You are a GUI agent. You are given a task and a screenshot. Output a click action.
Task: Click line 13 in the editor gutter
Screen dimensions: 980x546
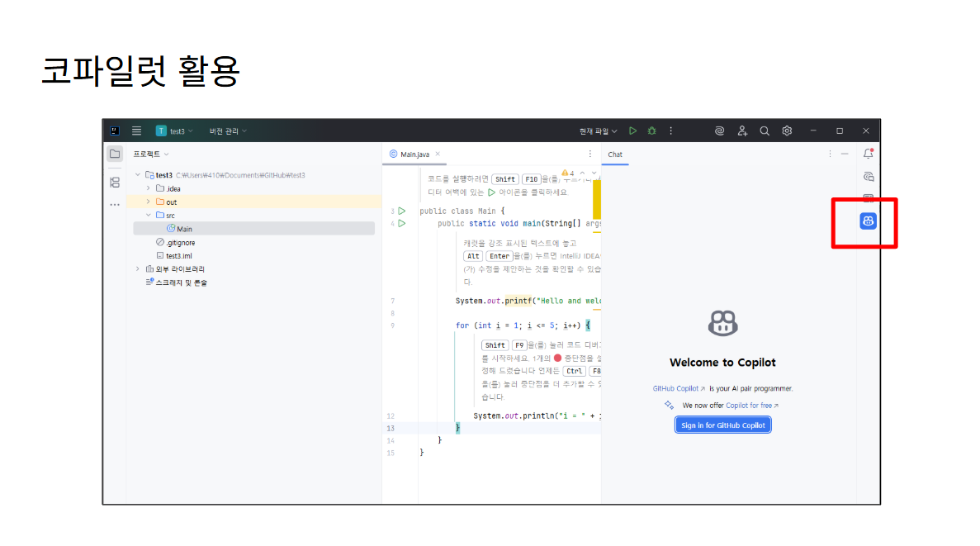tap(391, 429)
